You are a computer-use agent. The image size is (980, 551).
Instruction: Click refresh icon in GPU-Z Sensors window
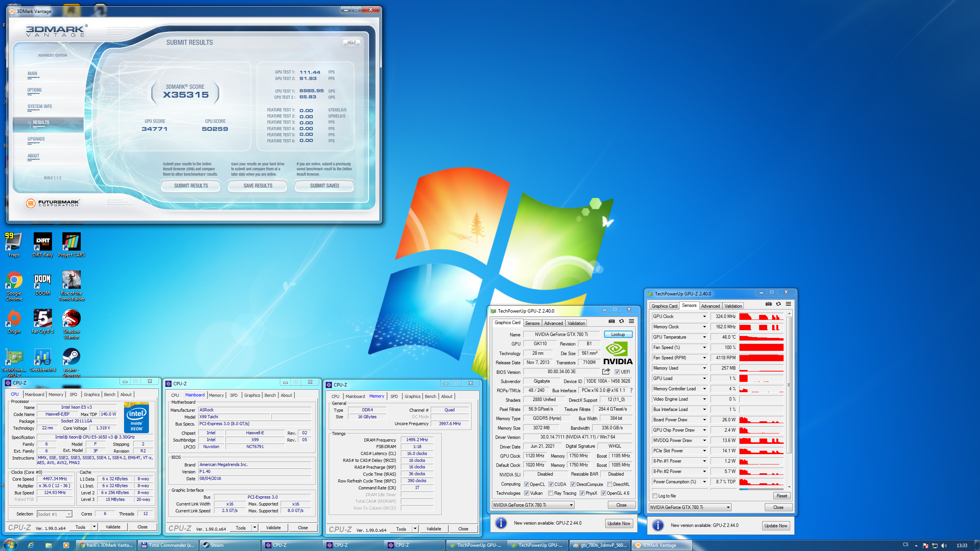click(778, 304)
